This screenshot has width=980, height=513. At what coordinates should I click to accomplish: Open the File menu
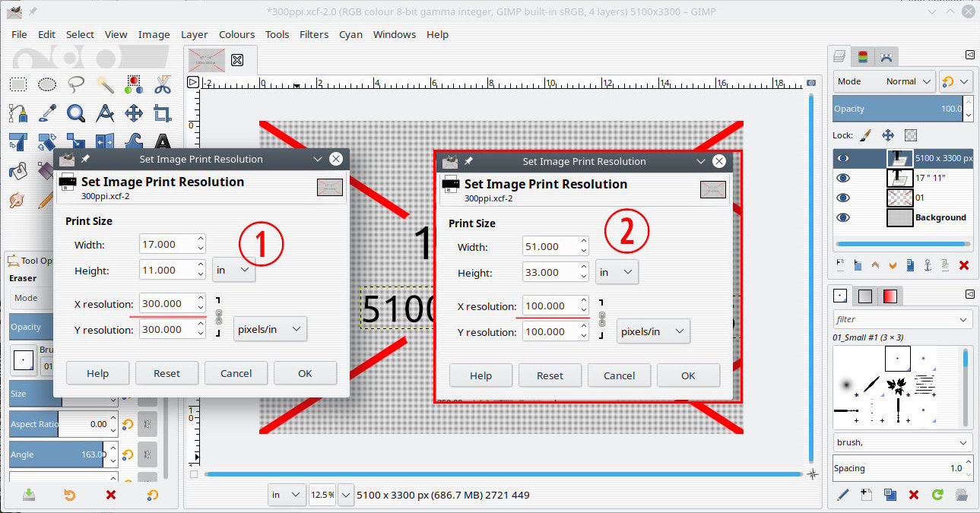point(19,34)
